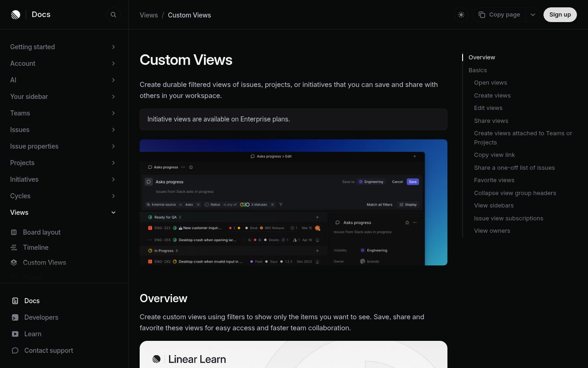The image size is (588, 368).
Task: Click the Board layout icon
Action: (x=14, y=232)
